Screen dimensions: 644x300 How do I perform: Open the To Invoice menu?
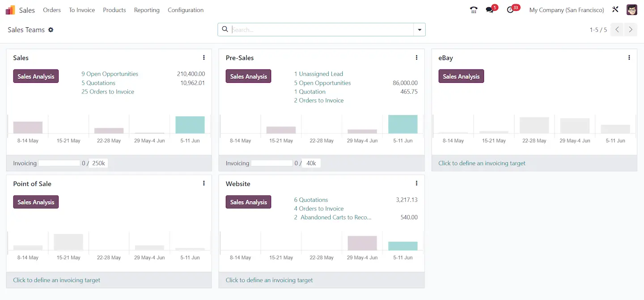click(x=82, y=10)
